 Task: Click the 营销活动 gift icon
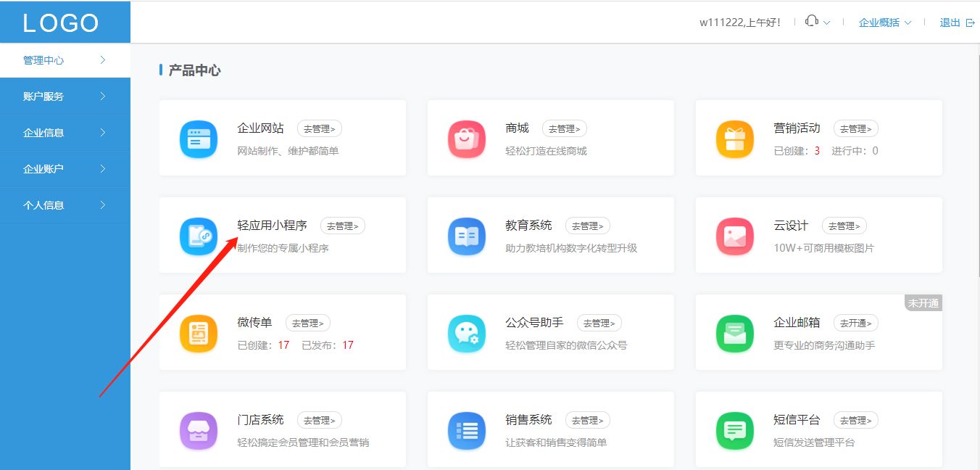pyautogui.click(x=735, y=139)
